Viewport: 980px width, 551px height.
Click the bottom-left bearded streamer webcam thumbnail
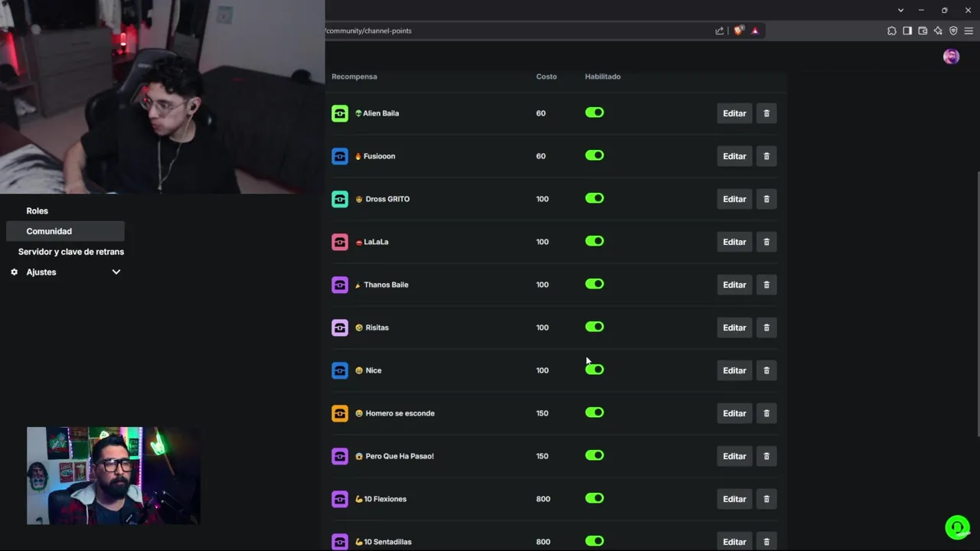click(113, 476)
